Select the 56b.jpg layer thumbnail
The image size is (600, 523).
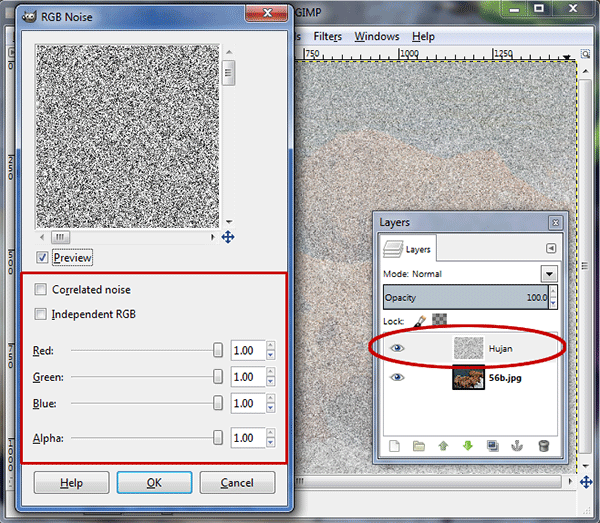pos(468,378)
